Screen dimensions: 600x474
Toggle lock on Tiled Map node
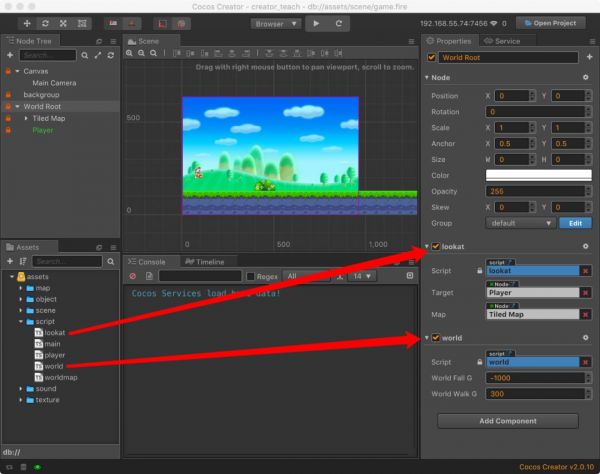point(8,119)
